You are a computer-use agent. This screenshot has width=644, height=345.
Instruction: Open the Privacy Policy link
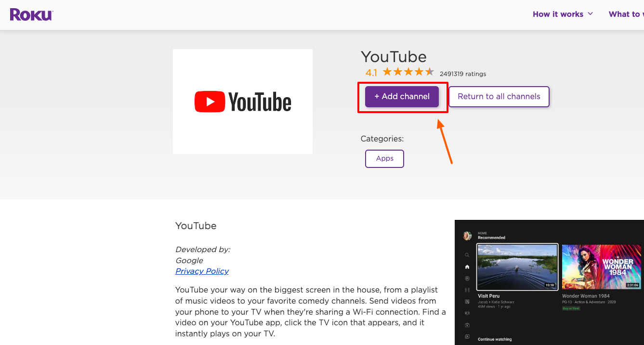[202, 271]
